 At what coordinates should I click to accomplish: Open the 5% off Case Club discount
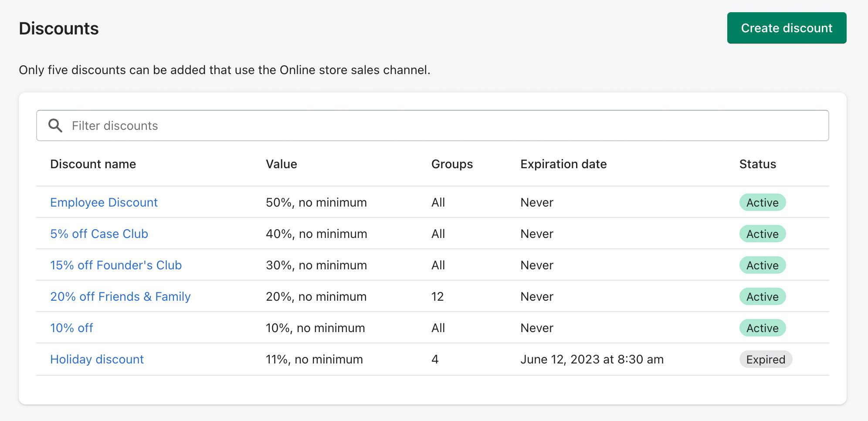(99, 234)
